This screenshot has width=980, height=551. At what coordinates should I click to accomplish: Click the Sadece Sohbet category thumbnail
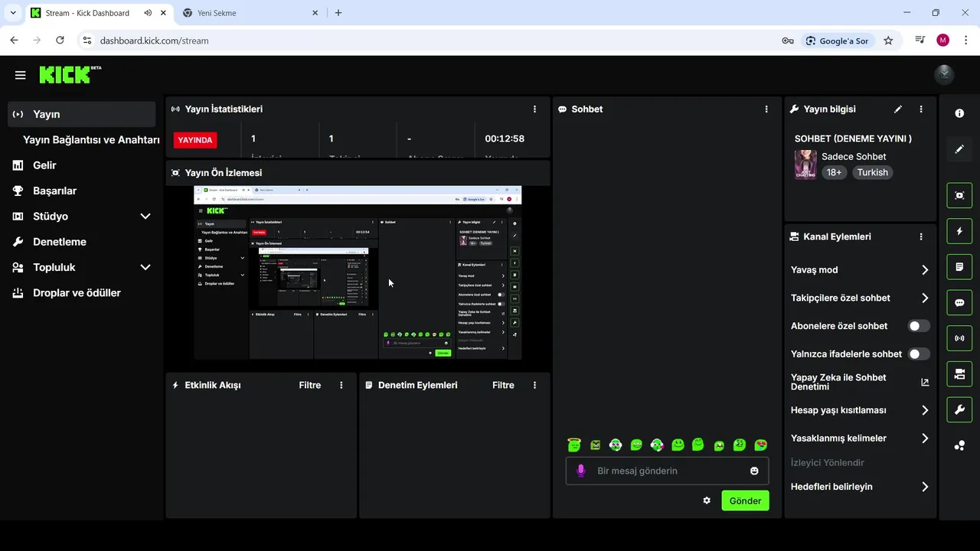pyautogui.click(x=805, y=165)
